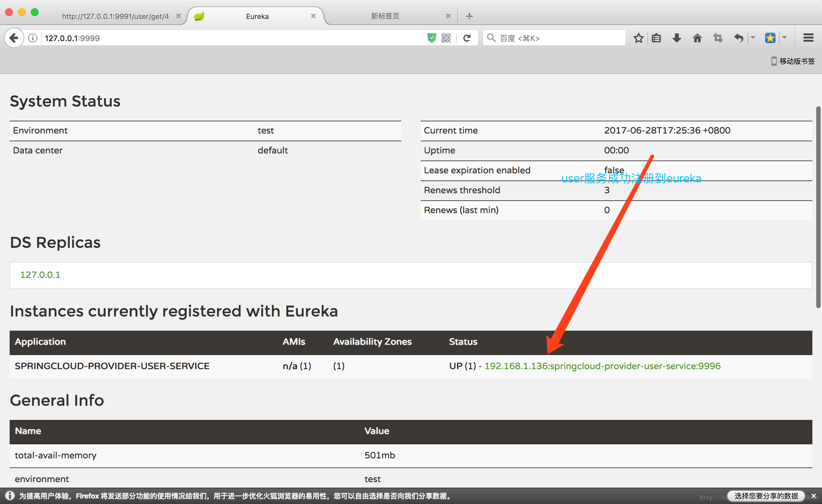Close the 新标签页 tab
The height and width of the screenshot is (504, 822).
448,16
